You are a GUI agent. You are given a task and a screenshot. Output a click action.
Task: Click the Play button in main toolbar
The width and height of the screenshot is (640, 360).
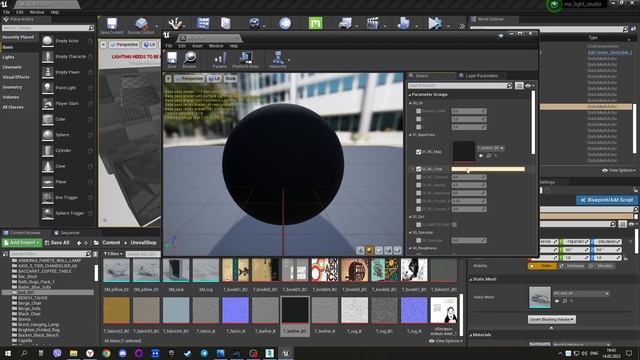[x=434, y=23]
